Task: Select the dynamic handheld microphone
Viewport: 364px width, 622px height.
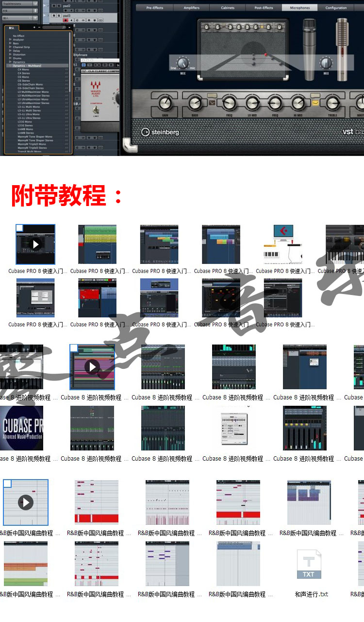Action: pyautogui.click(x=309, y=49)
